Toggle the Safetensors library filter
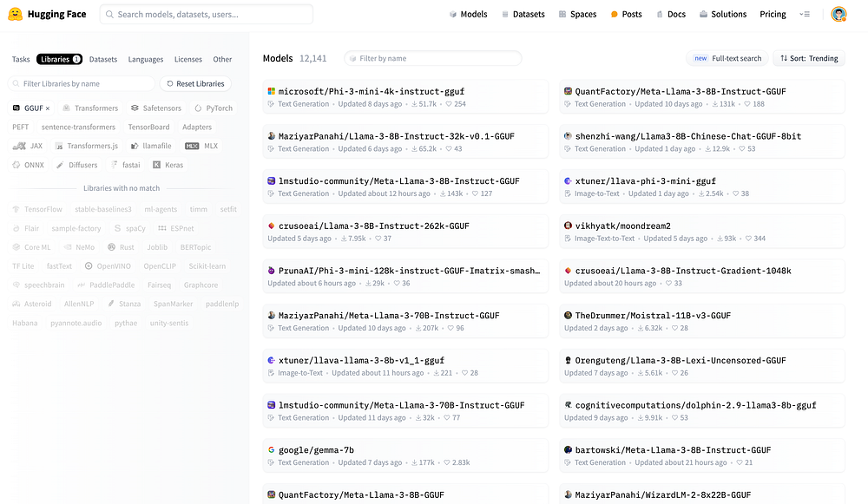868x504 pixels. click(x=156, y=108)
